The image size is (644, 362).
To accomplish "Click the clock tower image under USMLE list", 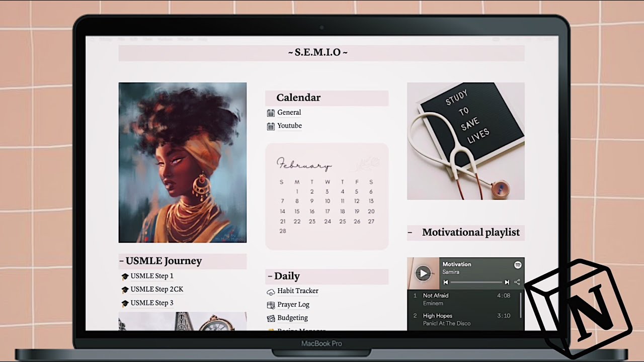I will point(183,321).
